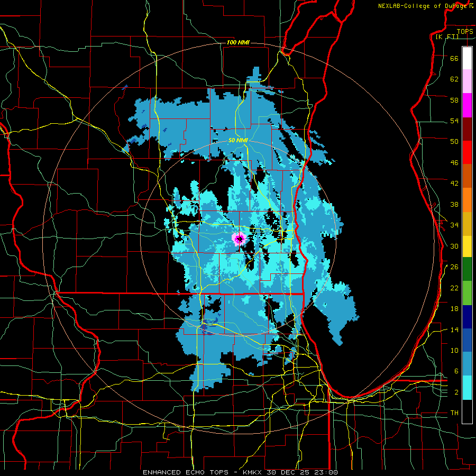Click the white 66 kft color swatch
Screen dimensions: 476x476
coord(467,58)
